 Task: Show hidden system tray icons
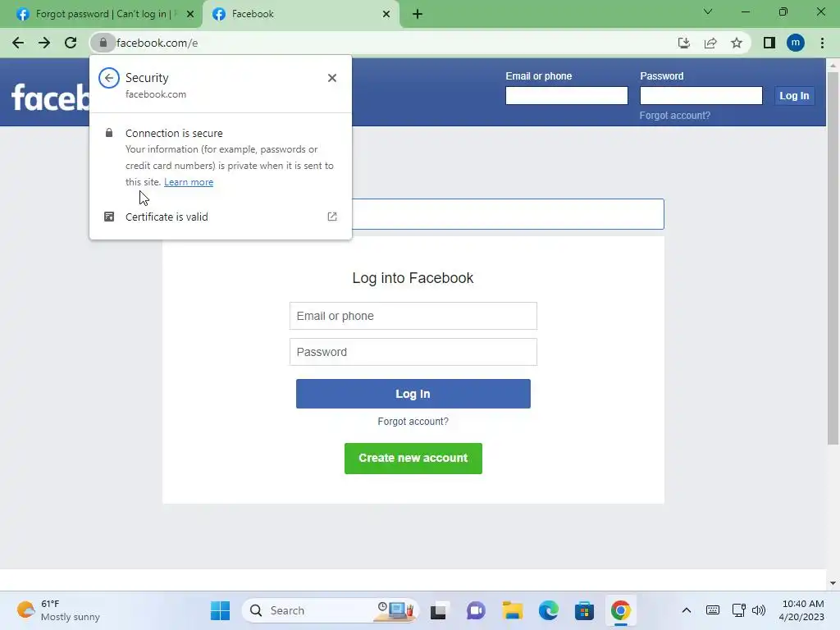click(x=687, y=610)
